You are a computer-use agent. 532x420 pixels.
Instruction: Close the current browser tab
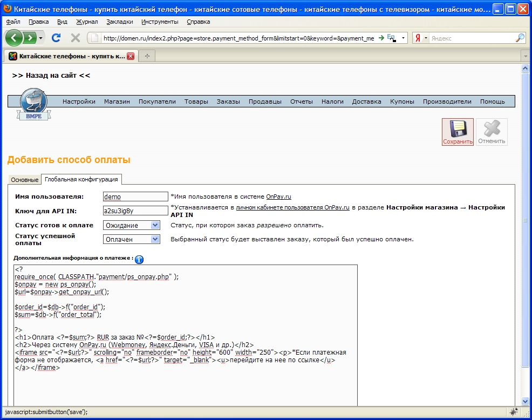coord(130,56)
